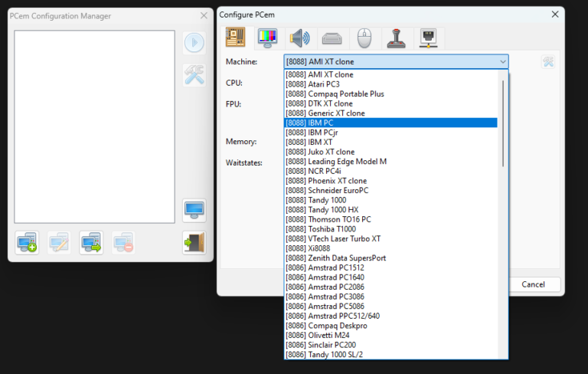Select [8088] Phoenix XT clone
The width and height of the screenshot is (588, 374).
(390, 181)
